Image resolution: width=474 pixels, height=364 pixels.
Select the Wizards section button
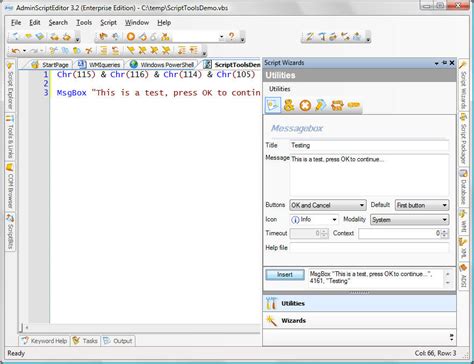tap(359, 320)
